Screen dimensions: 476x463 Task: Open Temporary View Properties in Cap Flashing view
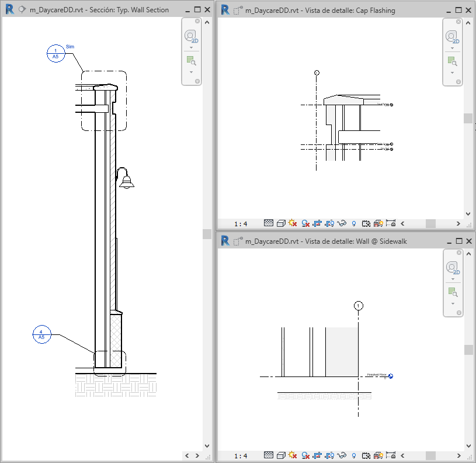[366, 223]
